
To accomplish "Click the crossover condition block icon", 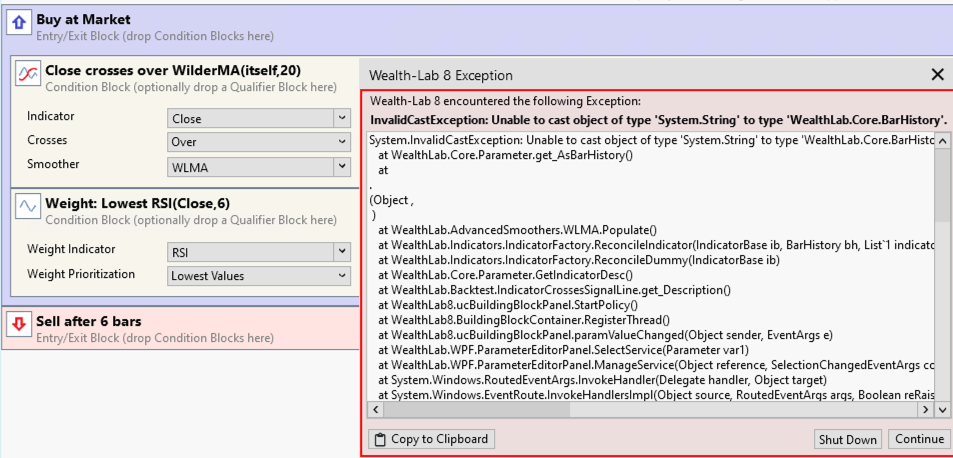I will 28,73.
